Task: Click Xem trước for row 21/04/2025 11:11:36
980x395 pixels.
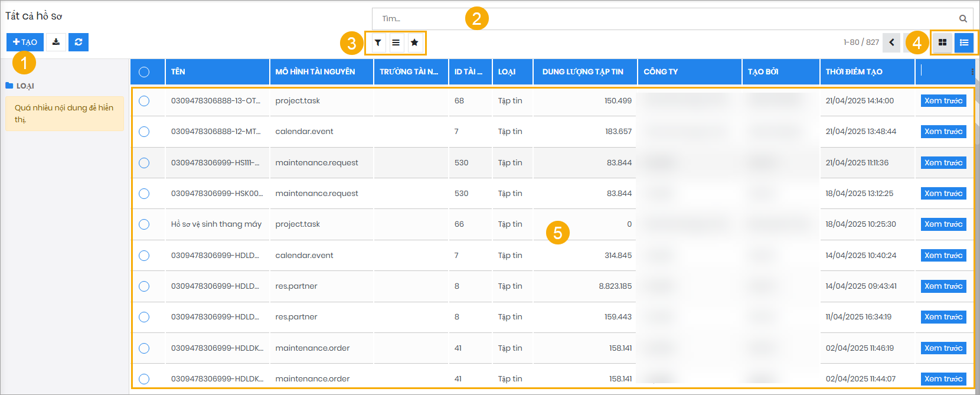Action: click(x=943, y=163)
